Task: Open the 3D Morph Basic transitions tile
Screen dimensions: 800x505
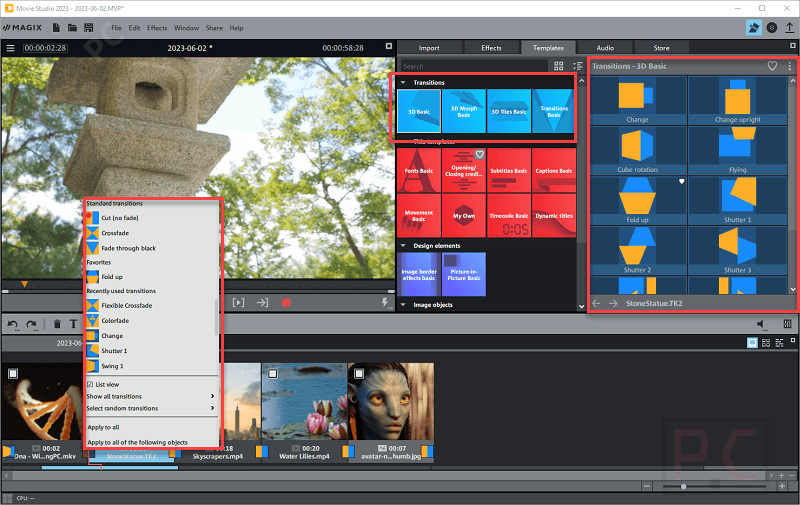Action: point(464,111)
